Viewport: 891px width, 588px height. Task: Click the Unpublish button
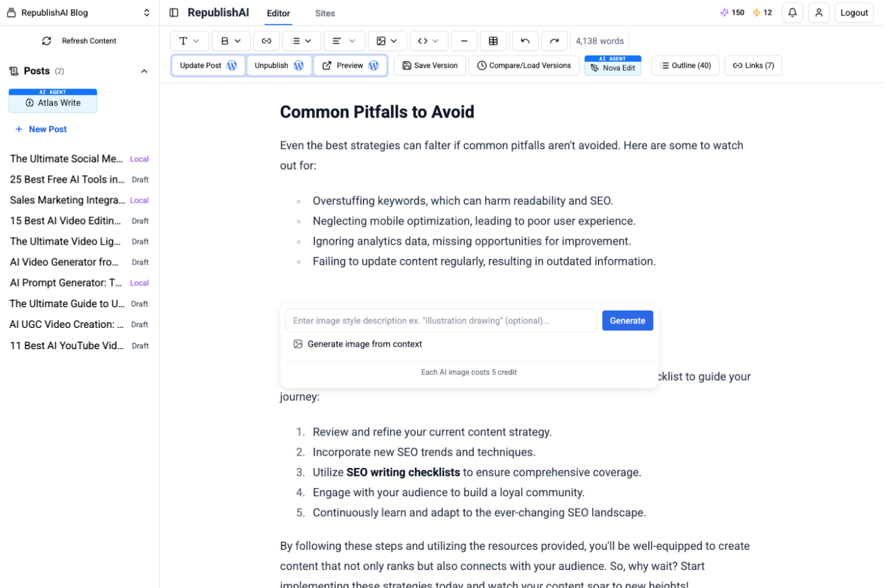click(279, 65)
